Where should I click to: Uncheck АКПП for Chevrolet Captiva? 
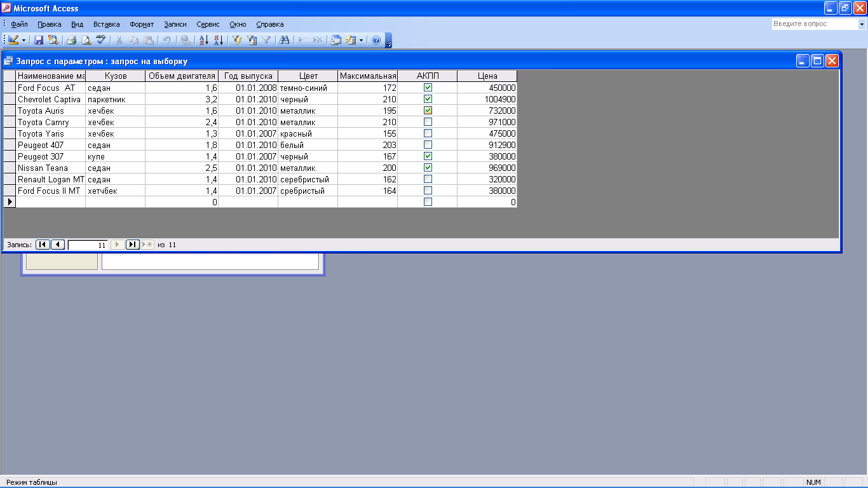click(428, 99)
